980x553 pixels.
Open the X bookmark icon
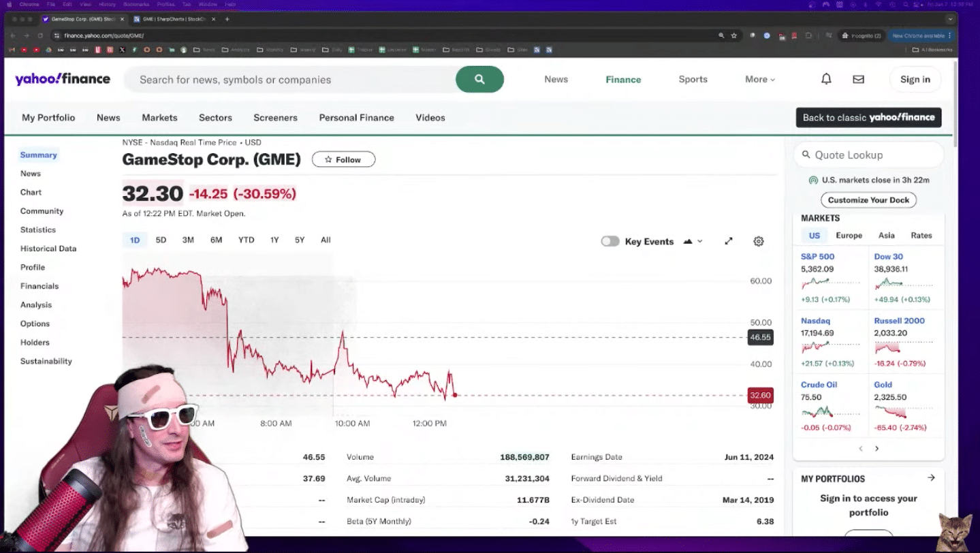pyautogui.click(x=122, y=50)
